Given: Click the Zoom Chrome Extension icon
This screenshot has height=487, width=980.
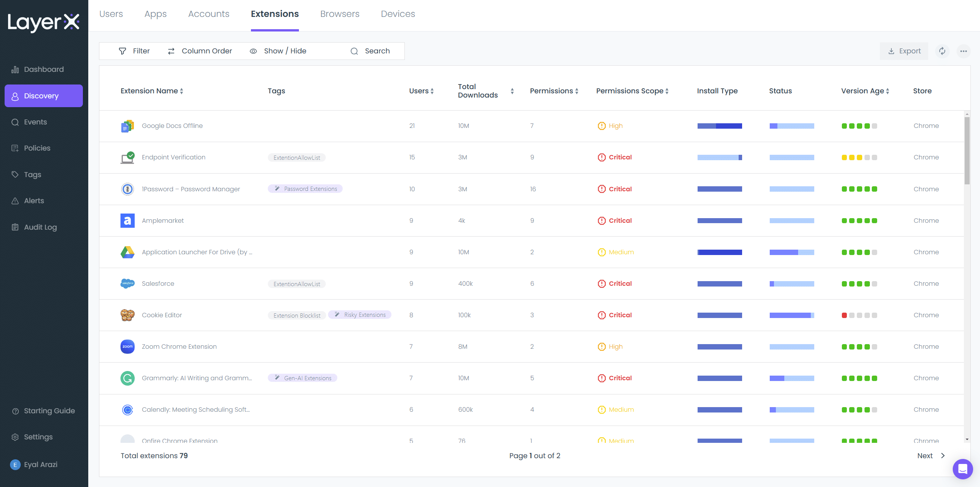Looking at the screenshot, I should coord(127,346).
